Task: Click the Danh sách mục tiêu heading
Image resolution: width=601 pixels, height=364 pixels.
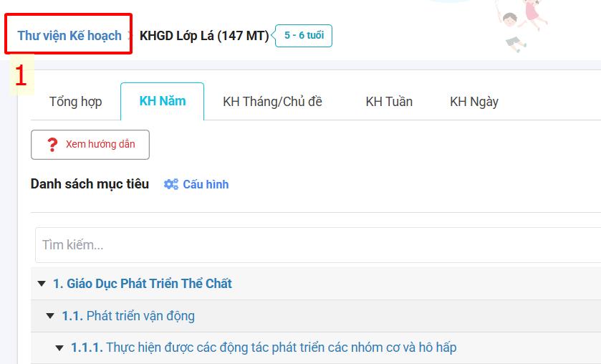Action: (x=90, y=184)
